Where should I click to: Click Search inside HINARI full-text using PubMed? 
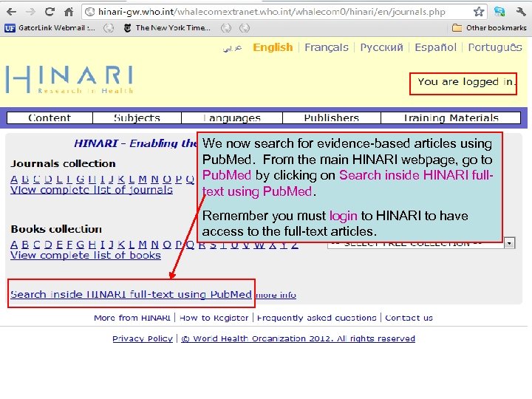pyautogui.click(x=131, y=294)
